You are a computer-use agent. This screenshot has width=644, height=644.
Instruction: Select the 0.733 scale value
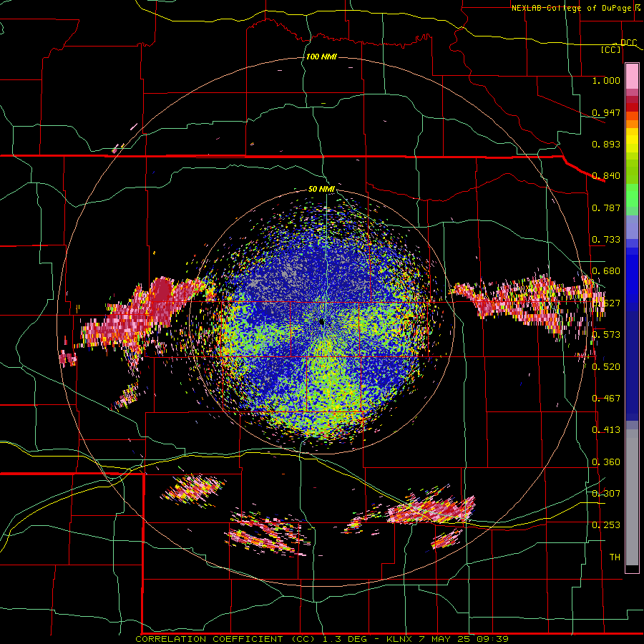point(606,240)
